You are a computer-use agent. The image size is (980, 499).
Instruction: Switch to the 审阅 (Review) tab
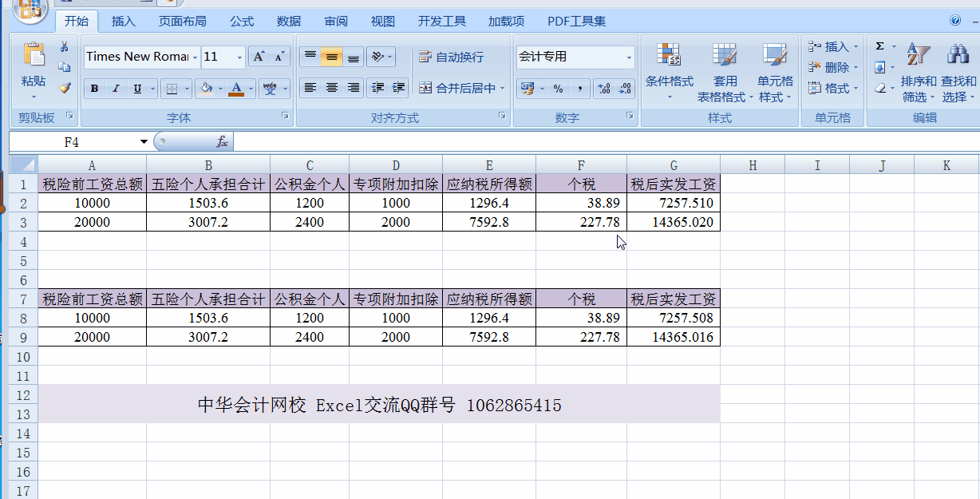coord(336,22)
